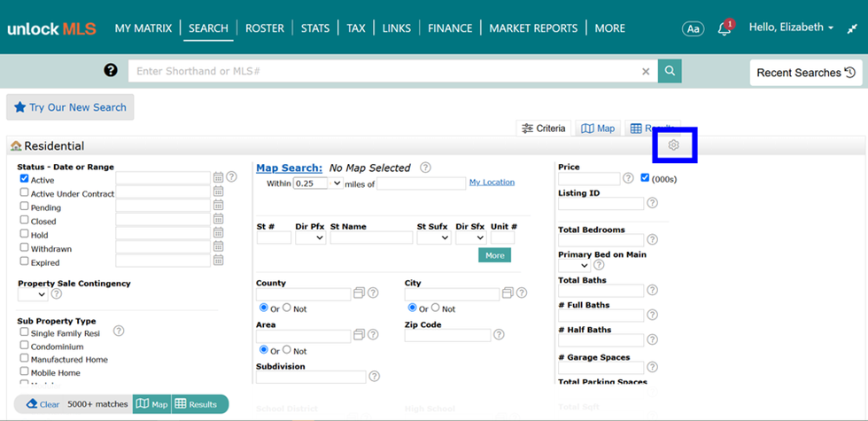Open the County lookup list icon

point(360,292)
